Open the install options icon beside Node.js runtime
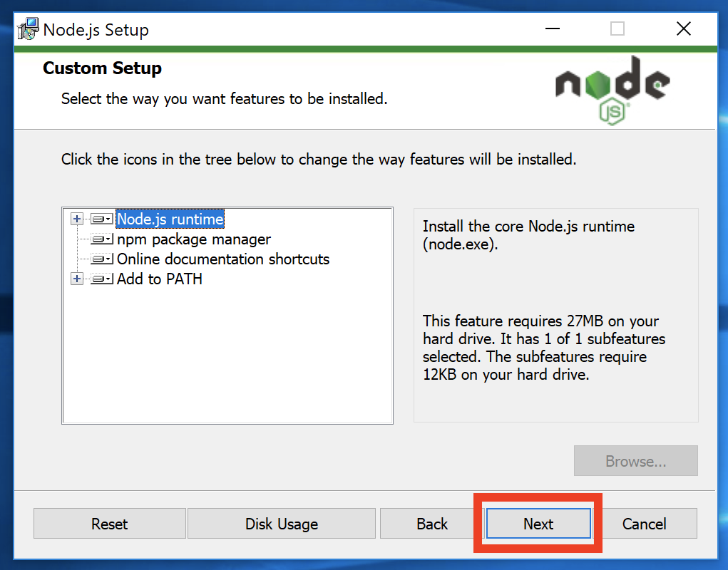This screenshot has width=728, height=570. [100, 219]
